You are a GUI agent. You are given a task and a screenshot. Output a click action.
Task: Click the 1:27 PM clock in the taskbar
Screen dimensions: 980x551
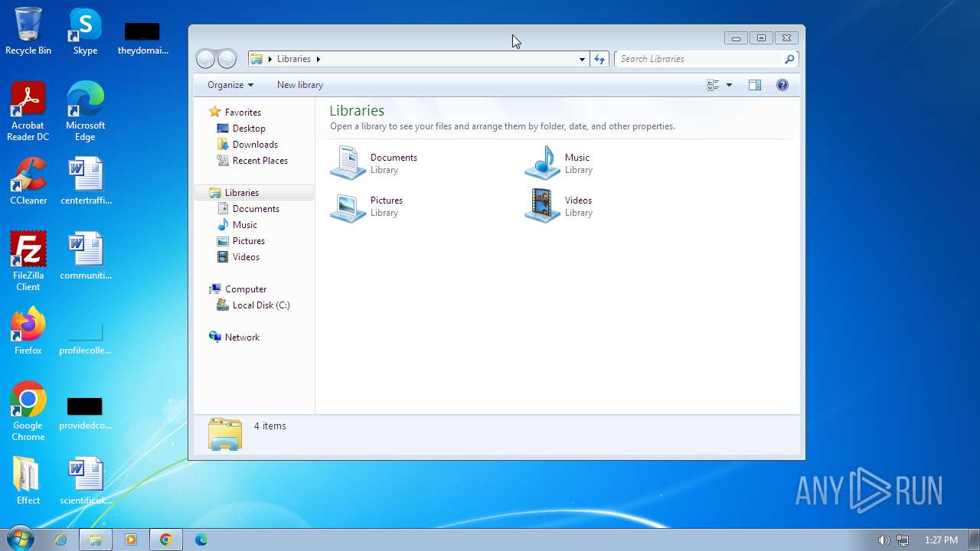click(941, 540)
